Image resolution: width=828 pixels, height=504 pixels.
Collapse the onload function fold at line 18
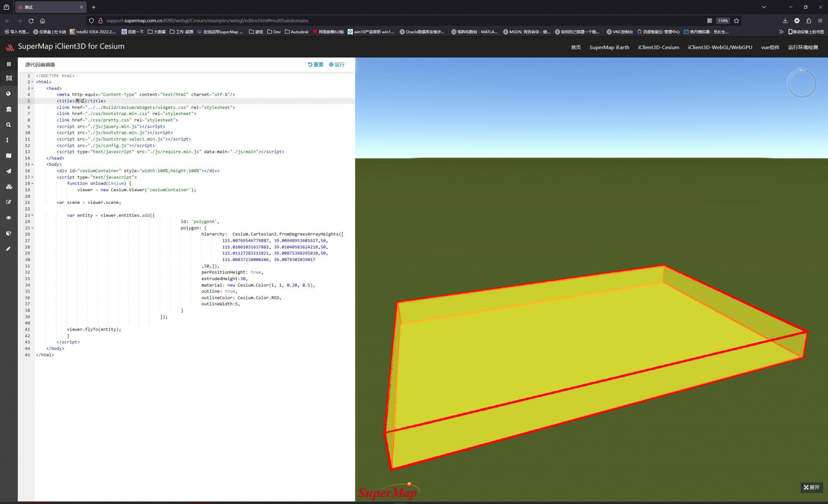pyautogui.click(x=32, y=183)
